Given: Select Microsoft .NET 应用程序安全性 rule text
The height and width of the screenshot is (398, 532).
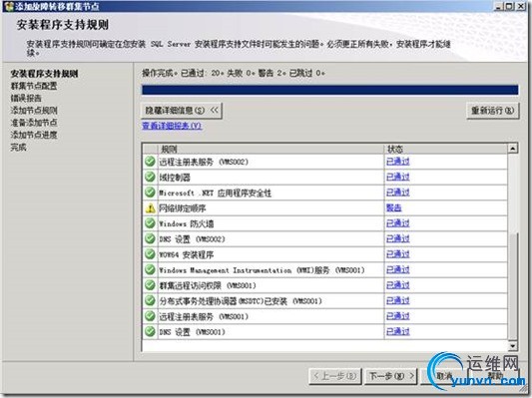Looking at the screenshot, I should [x=216, y=193].
